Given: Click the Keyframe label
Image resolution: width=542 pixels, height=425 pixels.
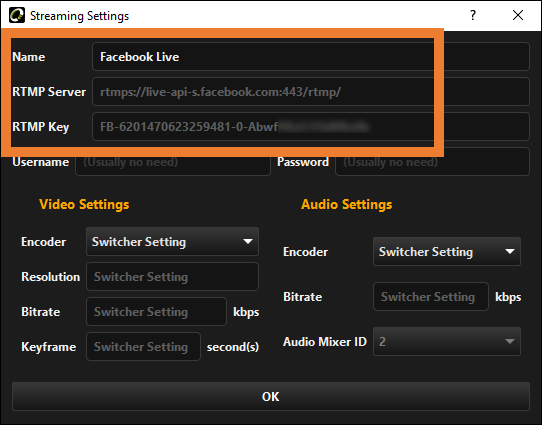Looking at the screenshot, I should tap(48, 347).
